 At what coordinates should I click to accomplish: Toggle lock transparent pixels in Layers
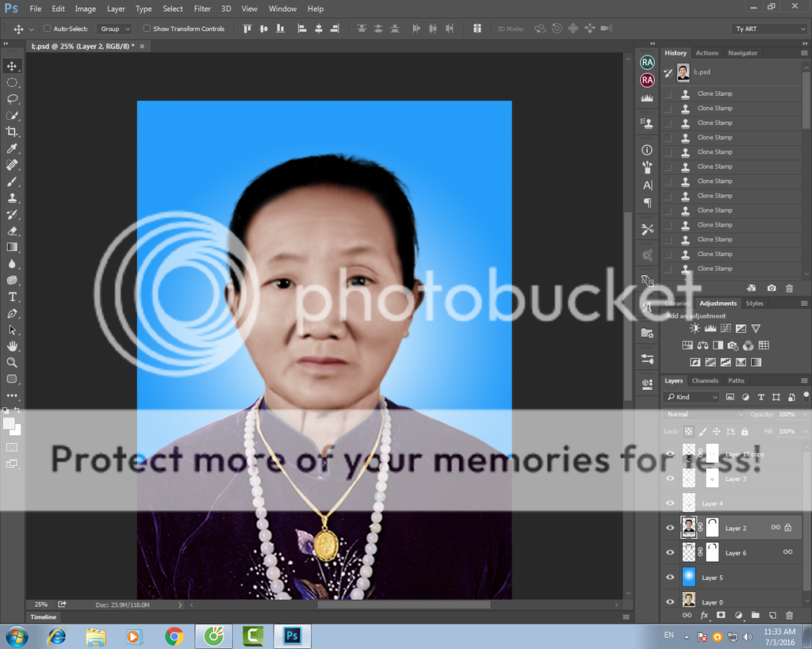(688, 431)
